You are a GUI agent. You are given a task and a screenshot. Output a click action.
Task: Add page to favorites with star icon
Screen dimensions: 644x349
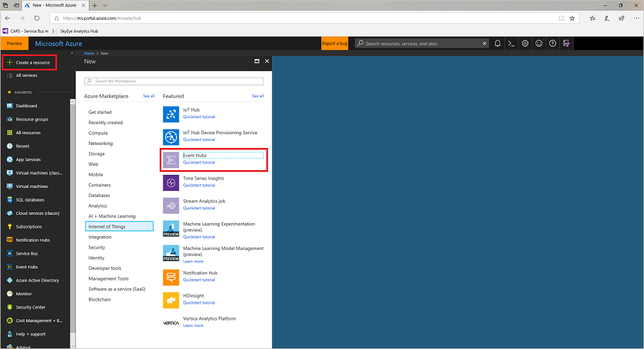point(572,18)
